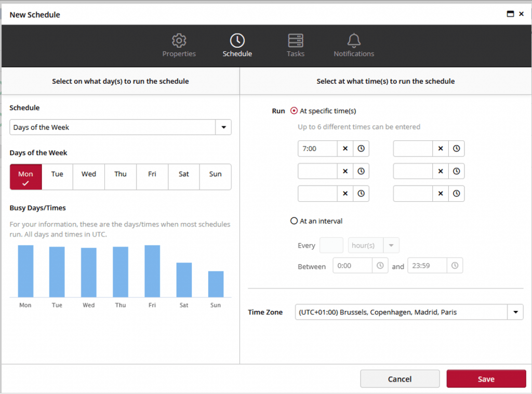Toggle Tue in Days of the Week
Image resolution: width=532 pixels, height=394 pixels.
pos(57,177)
